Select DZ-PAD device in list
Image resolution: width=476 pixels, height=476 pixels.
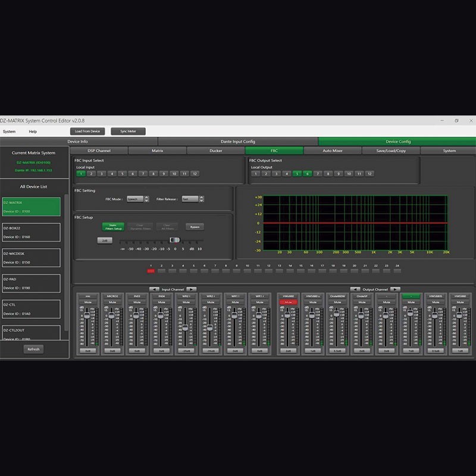pos(32,283)
